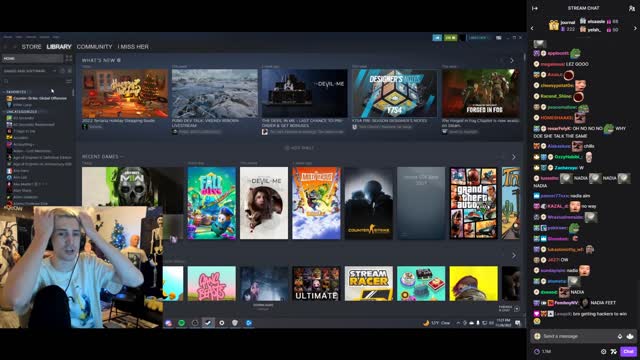Advance Recent Games shelf with right arrow
This screenshot has height=360, width=640.
(513, 157)
